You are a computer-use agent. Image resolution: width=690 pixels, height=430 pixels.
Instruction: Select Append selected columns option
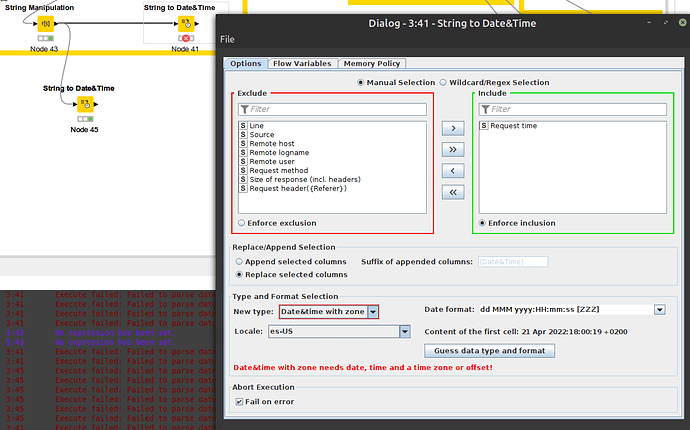click(239, 262)
